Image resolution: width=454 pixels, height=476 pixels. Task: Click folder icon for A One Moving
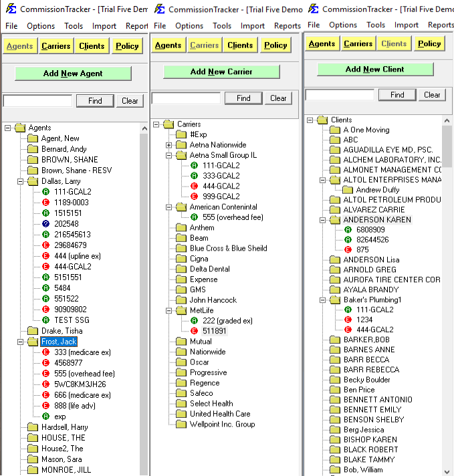click(x=335, y=130)
